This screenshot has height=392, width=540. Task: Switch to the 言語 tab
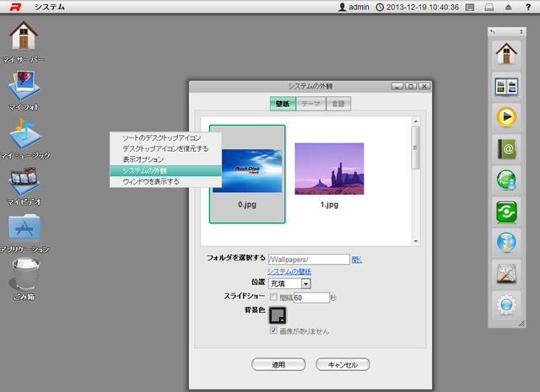337,103
